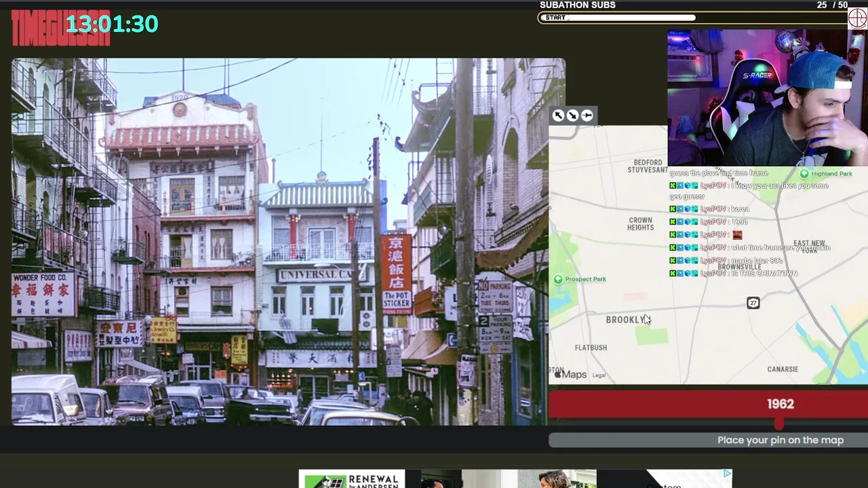Screen dimensions: 868x488
Task: Click the Place your pin on the map button
Action: [708, 440]
